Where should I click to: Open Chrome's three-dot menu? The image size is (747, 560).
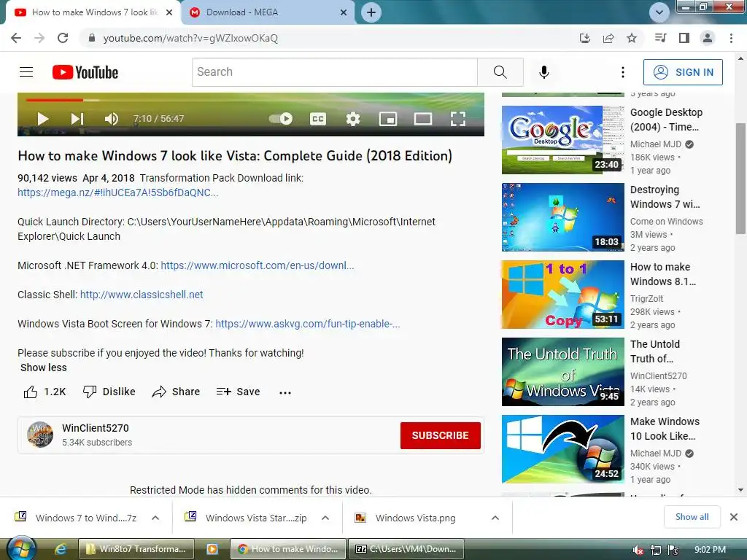(731, 38)
